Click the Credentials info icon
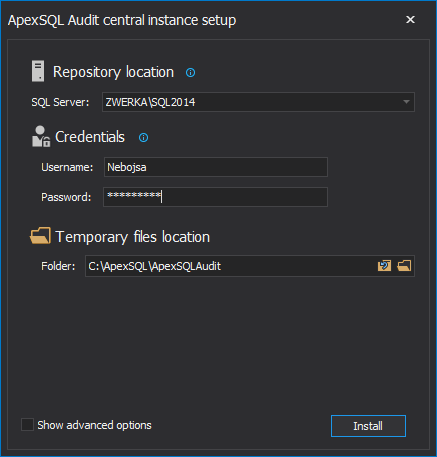This screenshot has width=437, height=457. pos(143,137)
